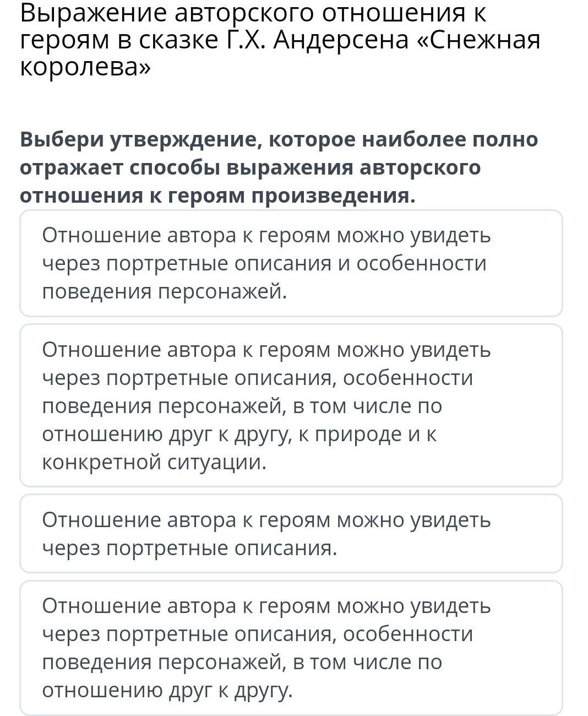Select the last answer ending «отношению друг к другу.»
The width and height of the screenshot is (588, 716).
[x=291, y=648]
